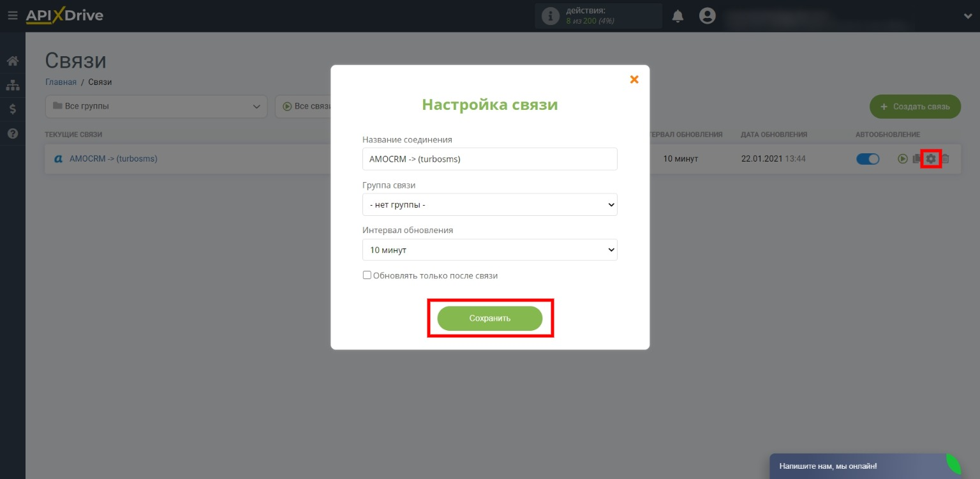This screenshot has height=479, width=980.
Task: Open the user profile avatar icon
Action: click(x=707, y=16)
